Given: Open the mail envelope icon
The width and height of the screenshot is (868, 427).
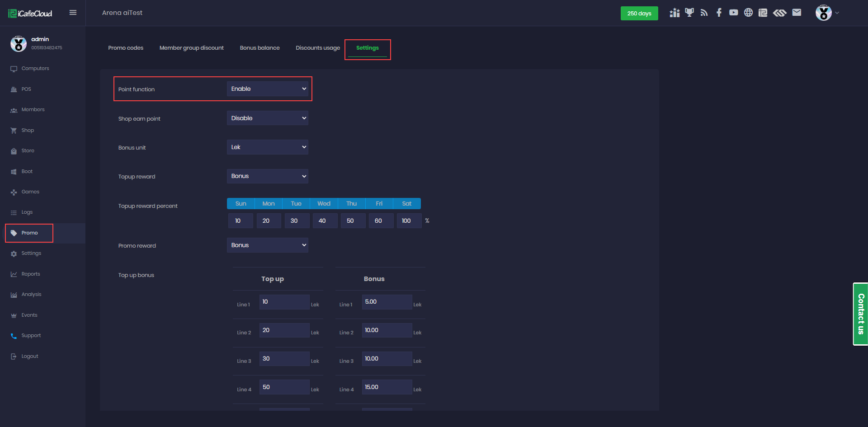Looking at the screenshot, I should tap(797, 13).
